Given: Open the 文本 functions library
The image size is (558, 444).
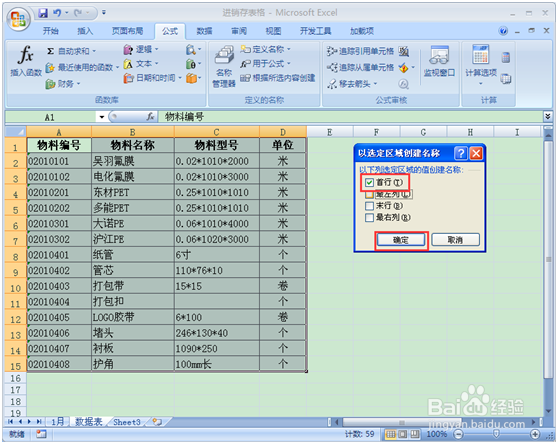Looking at the screenshot, I should tap(141, 64).
